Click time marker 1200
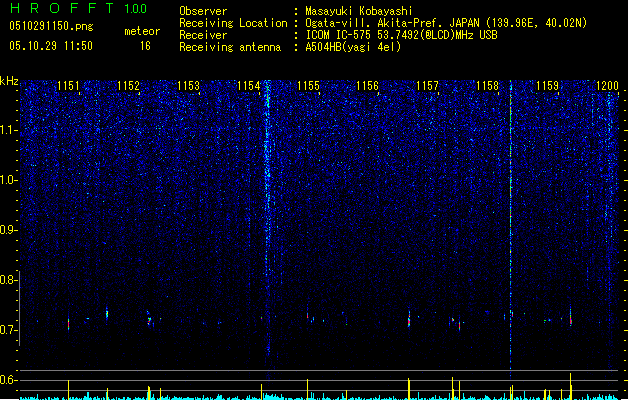Screen dimensions: 629x400 [607, 85]
